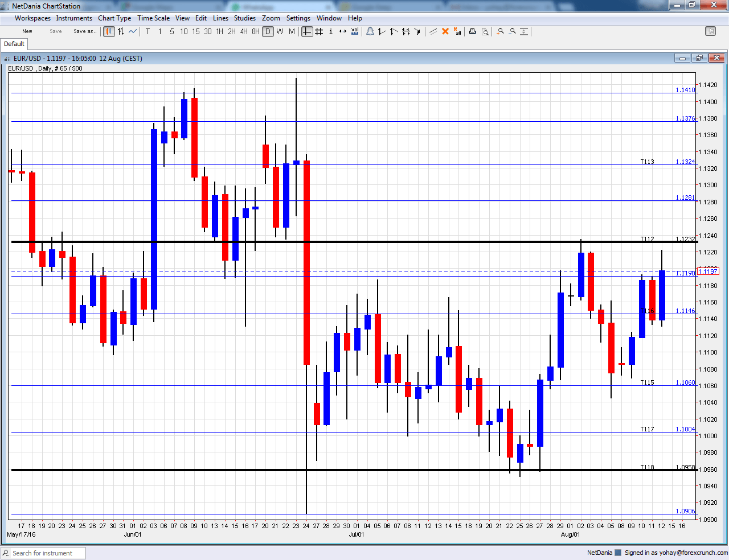Select the 1 minute time scale
Viewport: 729px width, 560px height.
pyautogui.click(x=160, y=31)
